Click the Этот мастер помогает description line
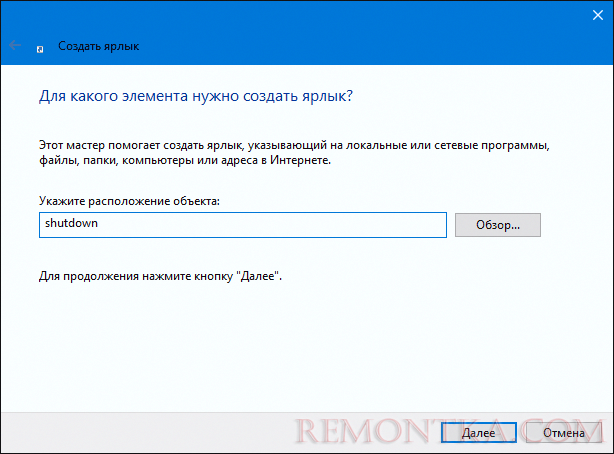The height and width of the screenshot is (454, 614). 294,145
